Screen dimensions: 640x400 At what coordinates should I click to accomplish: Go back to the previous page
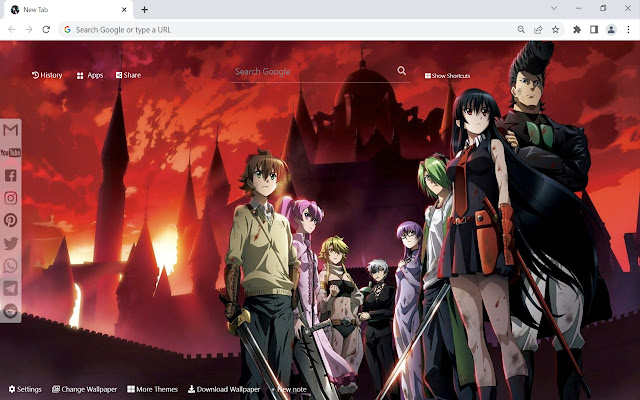[x=12, y=29]
